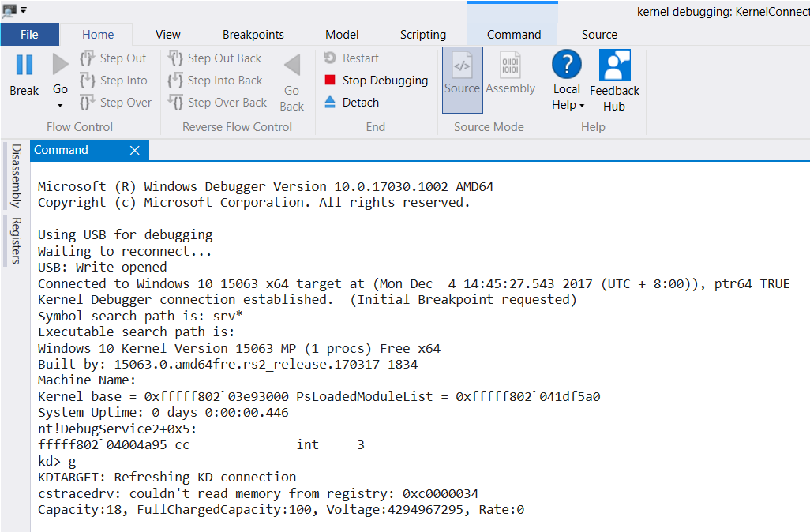Screen dimensions: 810x532
Task: Expand the Go dropdown arrow
Action: click(x=60, y=105)
